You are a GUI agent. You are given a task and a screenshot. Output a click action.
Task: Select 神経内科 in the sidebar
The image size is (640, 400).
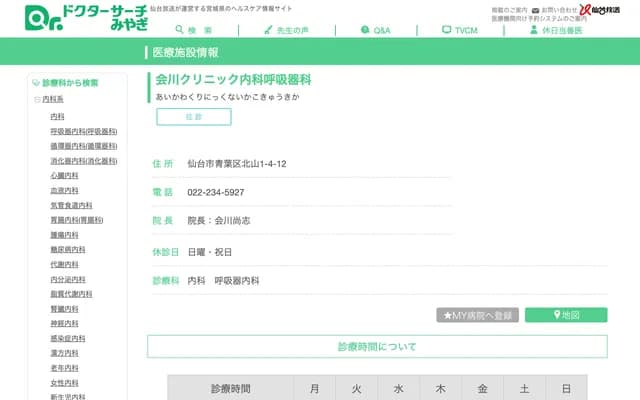64,323
